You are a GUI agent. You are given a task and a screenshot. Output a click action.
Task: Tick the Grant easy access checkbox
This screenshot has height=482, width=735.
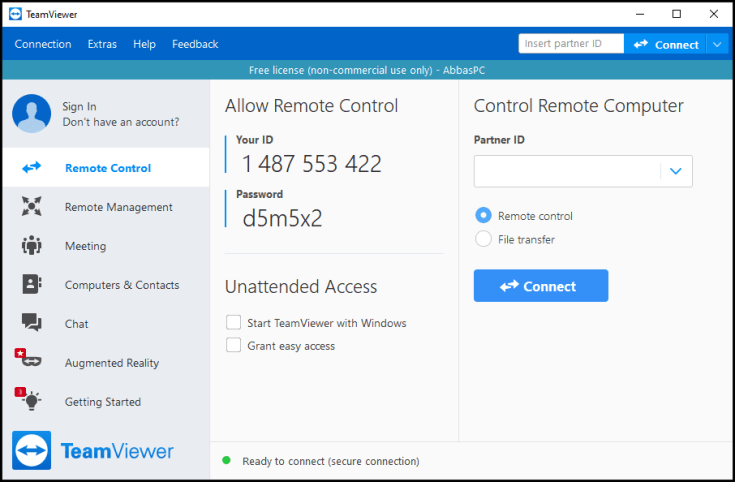pos(233,345)
